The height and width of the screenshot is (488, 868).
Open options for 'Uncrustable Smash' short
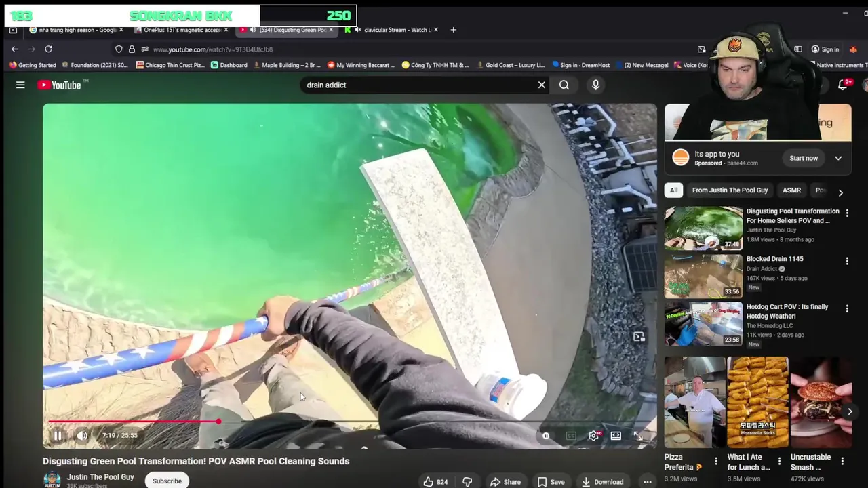842,461
